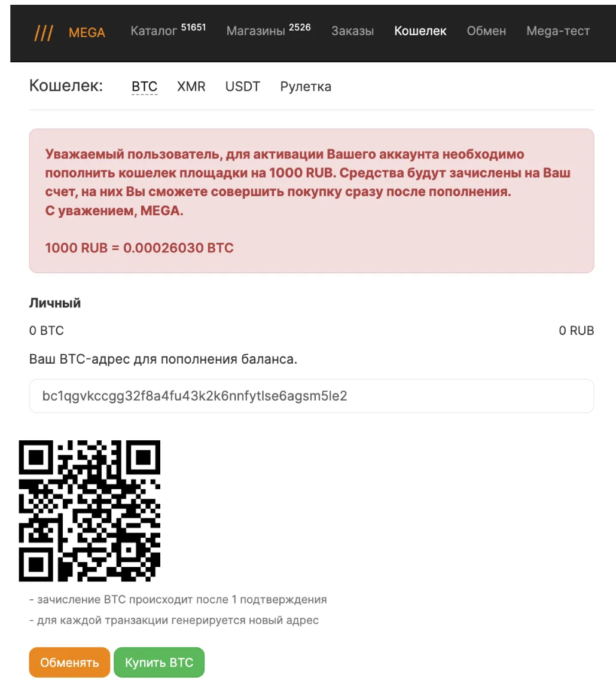Open the MEGA home link
This screenshot has width=616, height=683.
click(87, 33)
